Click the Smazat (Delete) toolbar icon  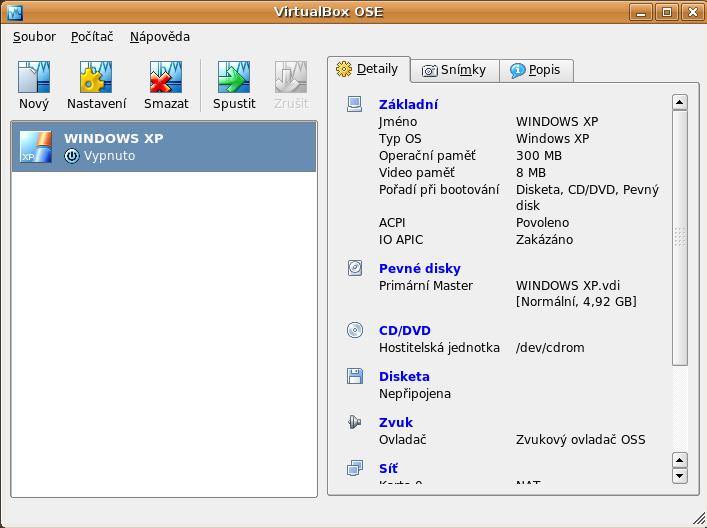click(166, 78)
